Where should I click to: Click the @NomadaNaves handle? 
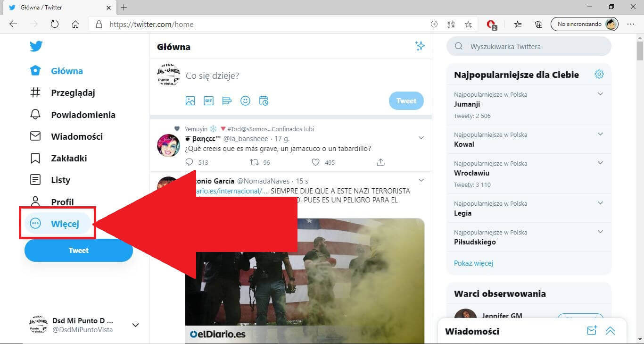tap(263, 181)
